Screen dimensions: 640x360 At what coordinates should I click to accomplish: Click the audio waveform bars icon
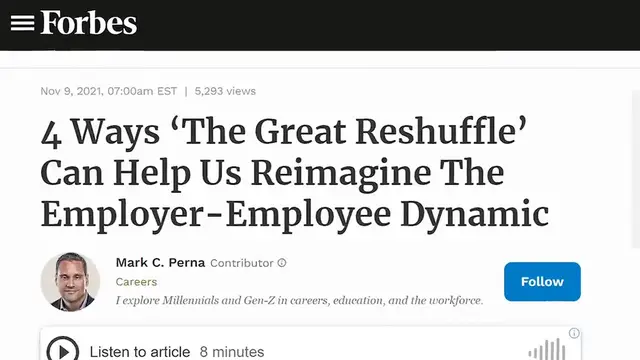tap(547, 350)
